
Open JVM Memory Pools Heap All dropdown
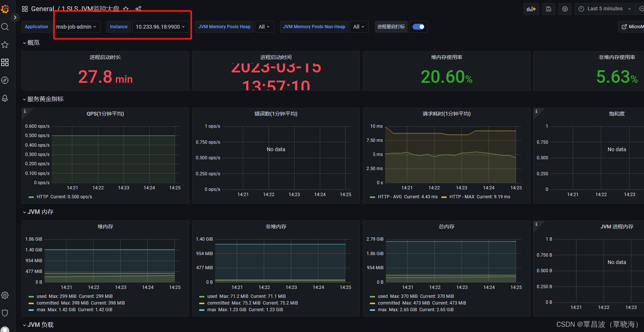(264, 27)
